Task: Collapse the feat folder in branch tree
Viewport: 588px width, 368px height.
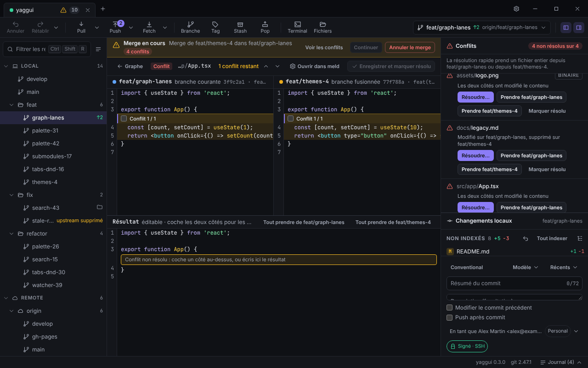Action: click(x=12, y=105)
